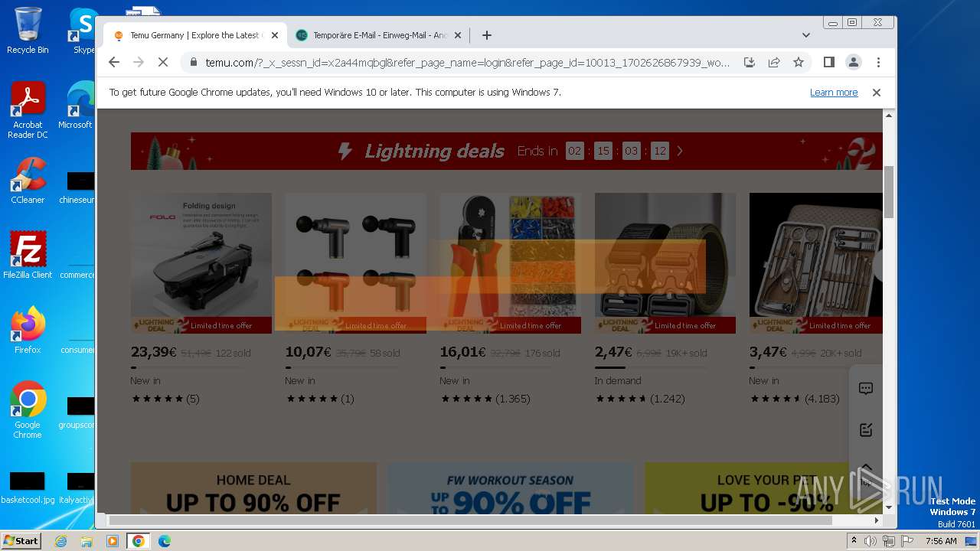
Task: Select the 23,39€ price
Action: click(154, 352)
